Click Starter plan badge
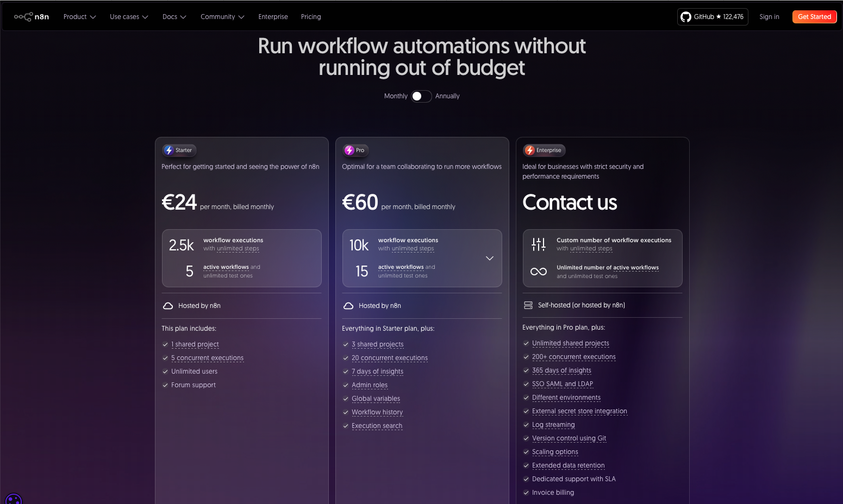This screenshot has width=843, height=504. point(179,150)
